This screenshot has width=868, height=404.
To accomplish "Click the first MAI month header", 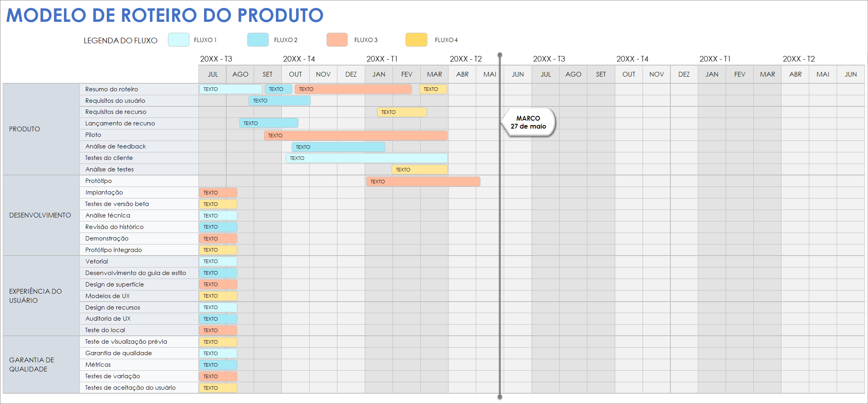I will tap(490, 74).
